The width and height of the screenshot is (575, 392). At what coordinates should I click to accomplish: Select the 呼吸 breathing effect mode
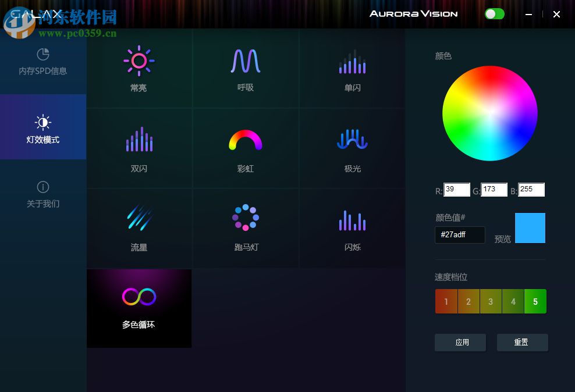pyautogui.click(x=246, y=68)
